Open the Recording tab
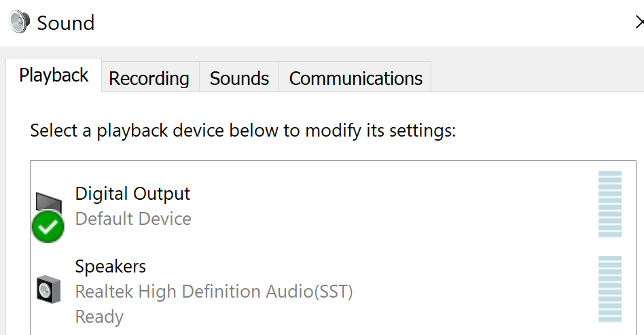 tap(149, 78)
